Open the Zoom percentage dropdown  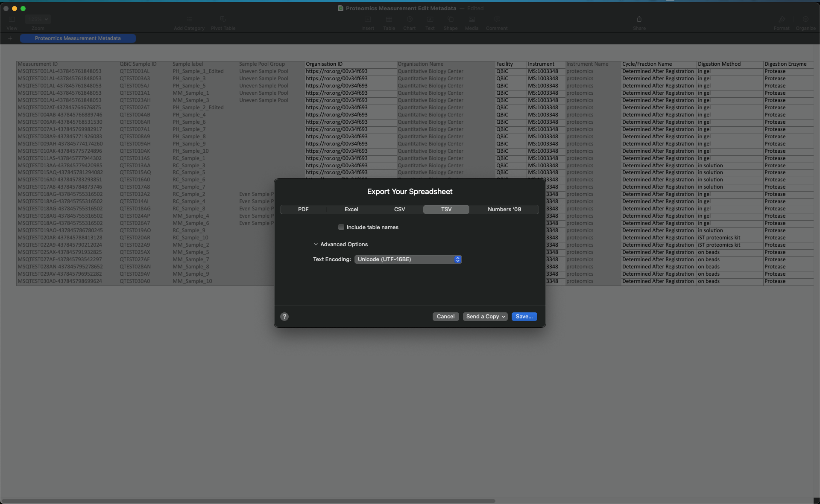[38, 19]
